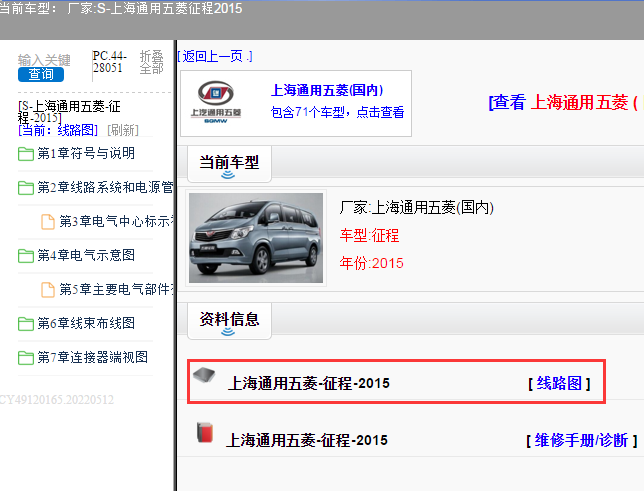
Task: Click the folder icon for 第1章符号与说明
Action: tap(26, 154)
